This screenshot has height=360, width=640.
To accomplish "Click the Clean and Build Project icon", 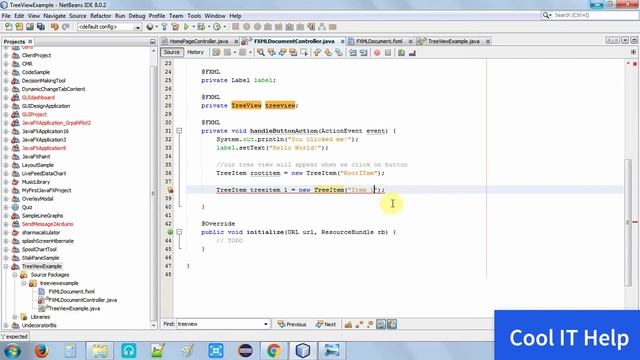I will click(176, 27).
